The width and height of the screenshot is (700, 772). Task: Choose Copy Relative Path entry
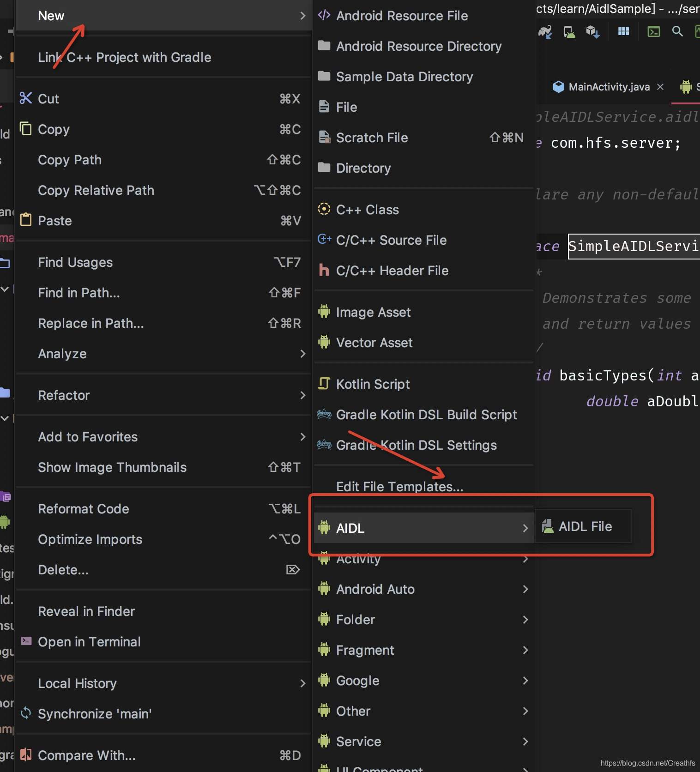(163, 190)
